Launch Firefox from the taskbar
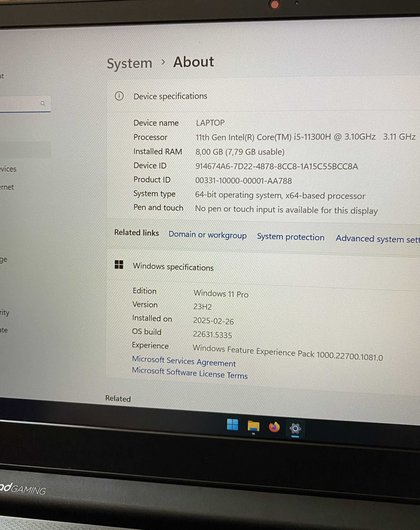The image size is (420, 530). [x=274, y=427]
